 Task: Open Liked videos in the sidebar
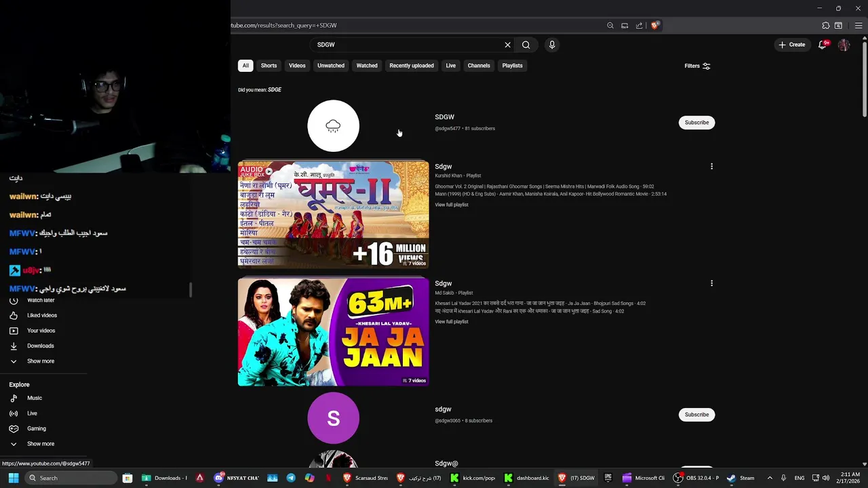(x=43, y=315)
